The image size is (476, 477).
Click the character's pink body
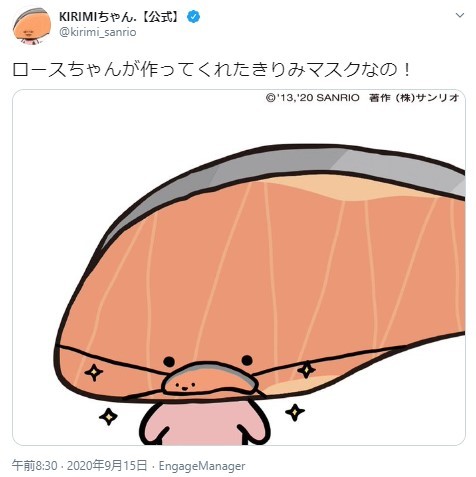205,423
